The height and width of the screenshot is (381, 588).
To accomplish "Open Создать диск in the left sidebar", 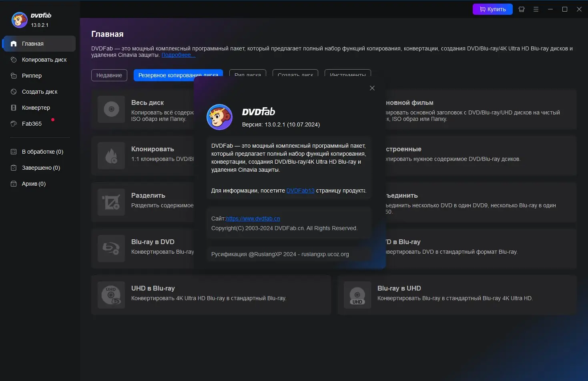I will 39,92.
